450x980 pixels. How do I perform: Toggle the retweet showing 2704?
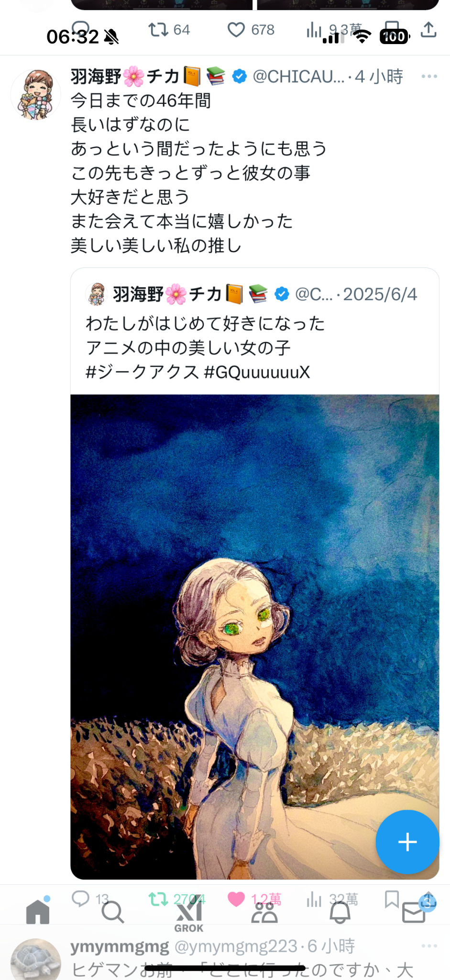[x=158, y=899]
